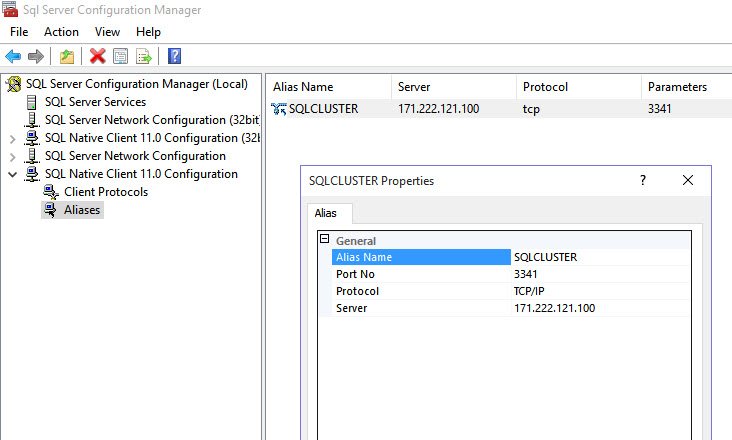Screen dimensions: 732x440
Task: Click the Native Client 11.0 (32bit) node icon
Action: pos(32,138)
